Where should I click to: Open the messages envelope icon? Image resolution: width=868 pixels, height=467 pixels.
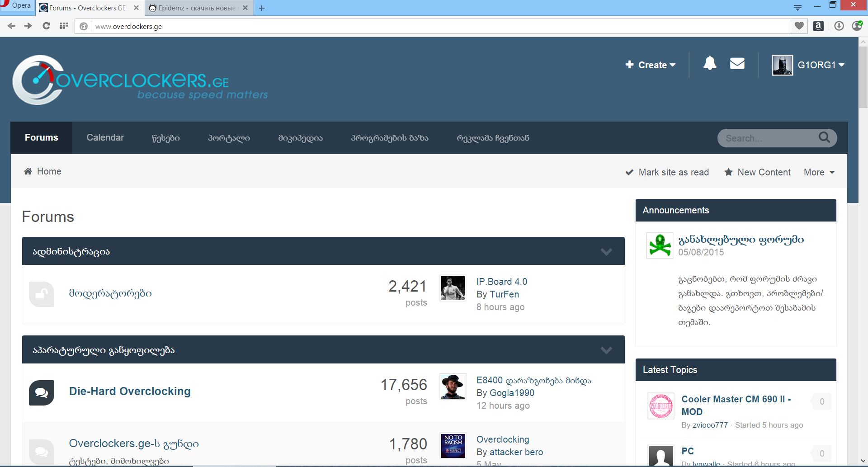click(x=737, y=64)
